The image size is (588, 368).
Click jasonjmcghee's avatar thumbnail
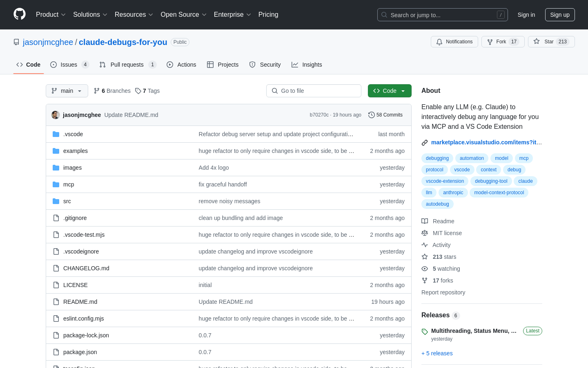tap(56, 115)
